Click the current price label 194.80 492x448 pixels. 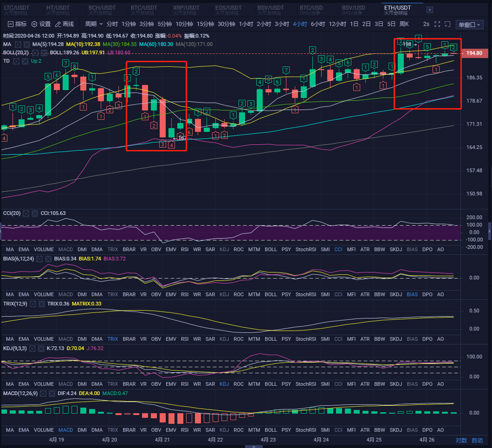click(x=475, y=53)
